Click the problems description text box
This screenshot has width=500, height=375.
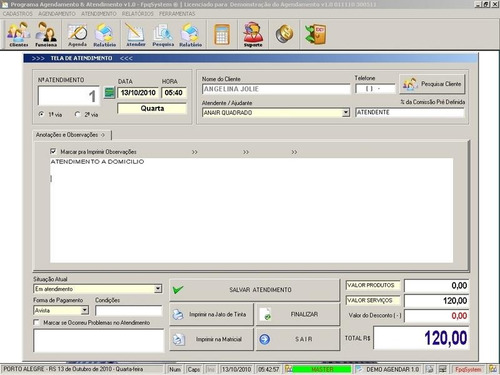(99, 341)
